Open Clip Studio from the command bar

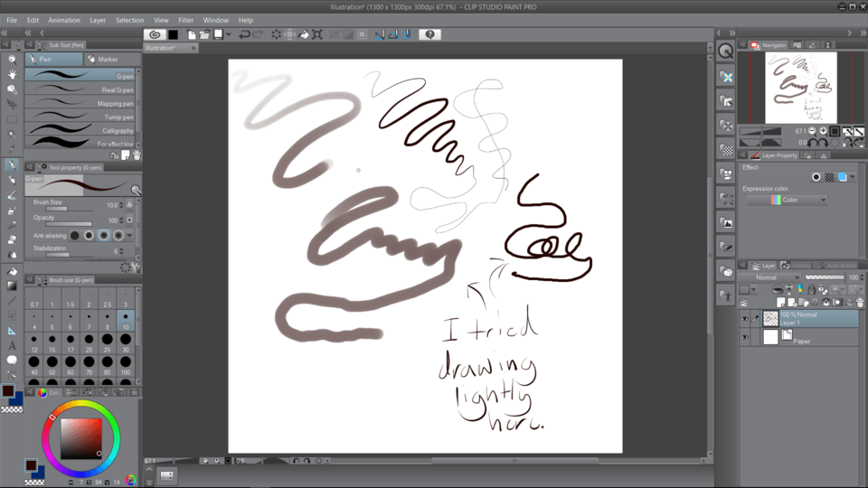click(x=155, y=34)
